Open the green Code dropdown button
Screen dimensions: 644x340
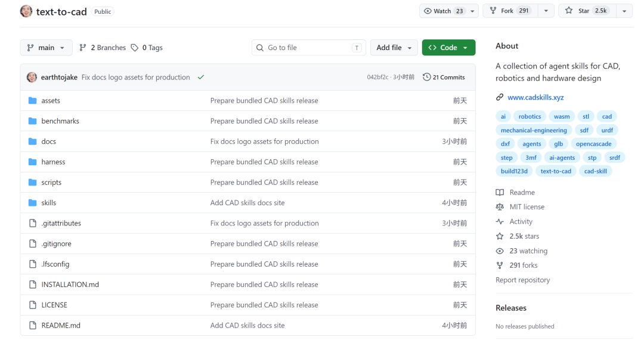tap(448, 48)
